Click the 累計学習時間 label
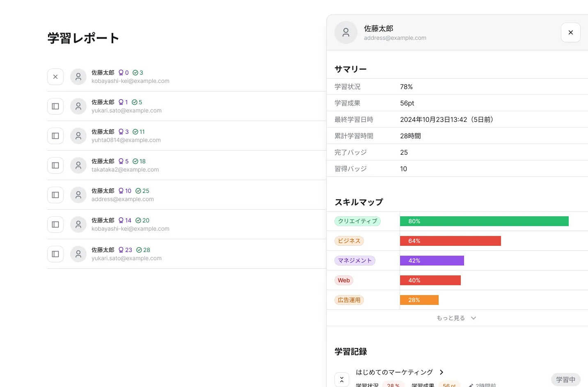 pos(354,136)
